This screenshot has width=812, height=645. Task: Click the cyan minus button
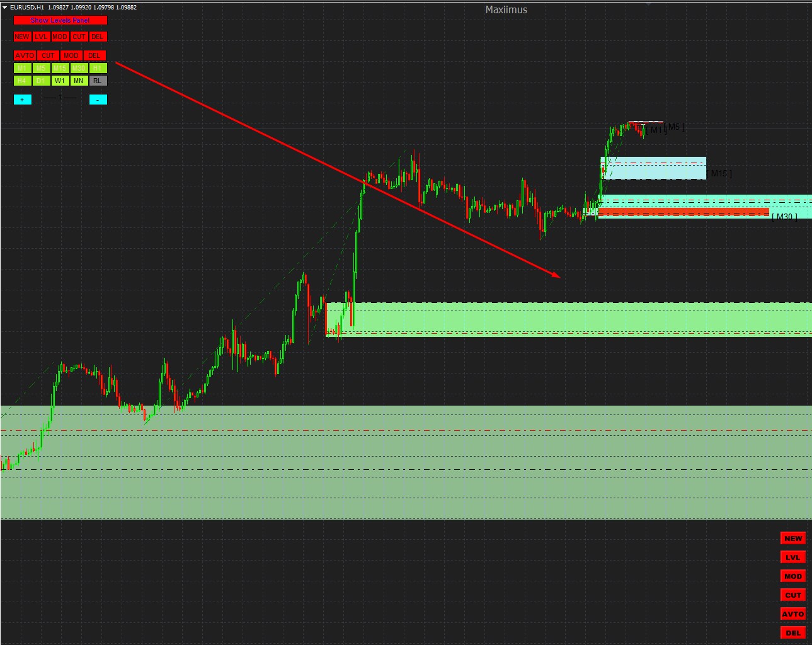tap(98, 100)
